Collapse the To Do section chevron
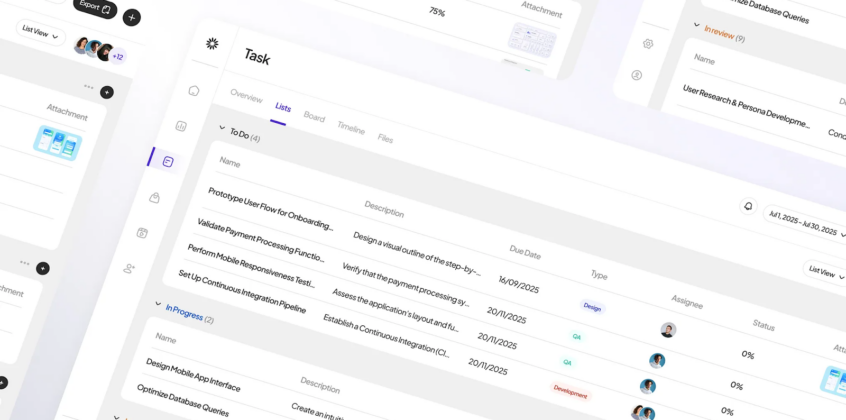This screenshot has height=420, width=846. 222,127
